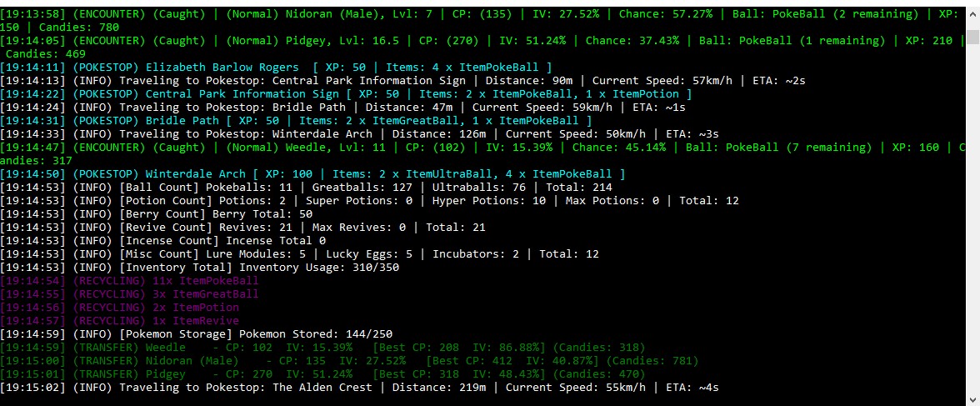Click '(Candies: 781)' text
This screenshot has width=980, height=406.
point(652,360)
